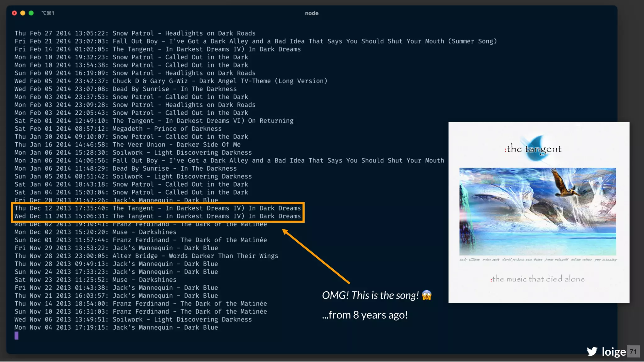Click the Tangent album cover thumbnail

539,212
